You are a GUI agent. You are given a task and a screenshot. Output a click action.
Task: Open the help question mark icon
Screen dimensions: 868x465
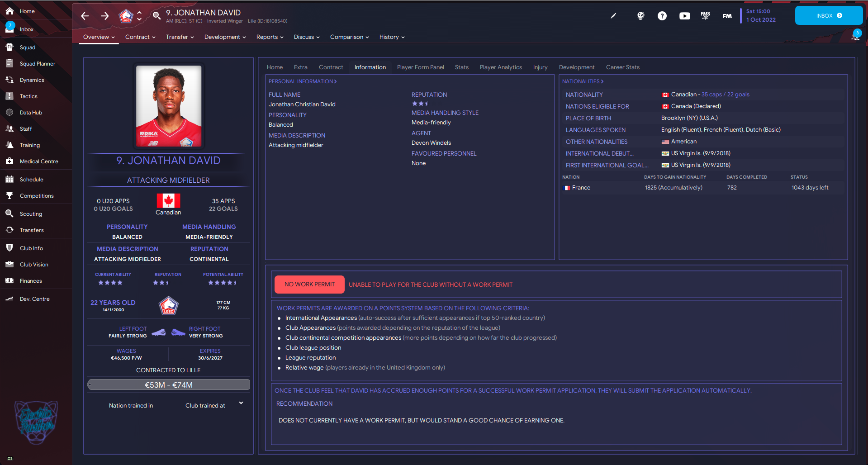point(662,16)
